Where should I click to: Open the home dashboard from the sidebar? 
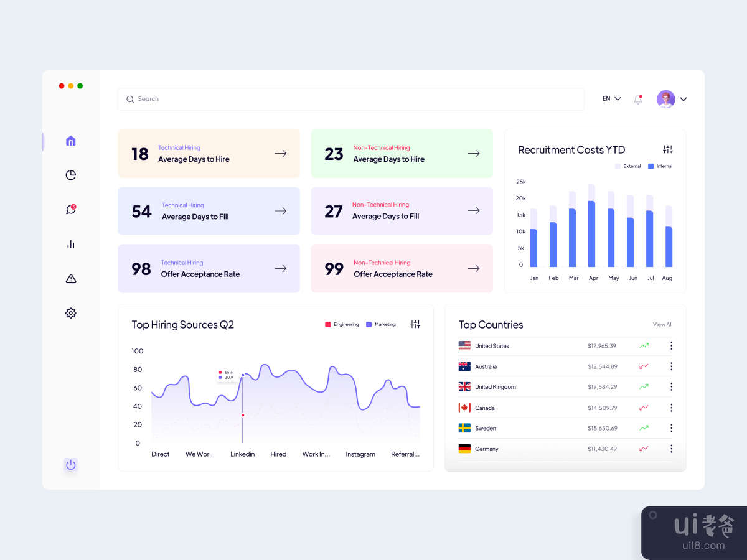click(70, 141)
